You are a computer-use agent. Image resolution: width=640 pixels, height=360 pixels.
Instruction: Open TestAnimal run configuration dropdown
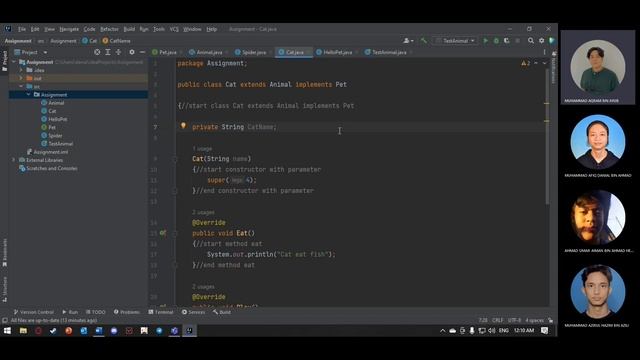click(x=455, y=41)
